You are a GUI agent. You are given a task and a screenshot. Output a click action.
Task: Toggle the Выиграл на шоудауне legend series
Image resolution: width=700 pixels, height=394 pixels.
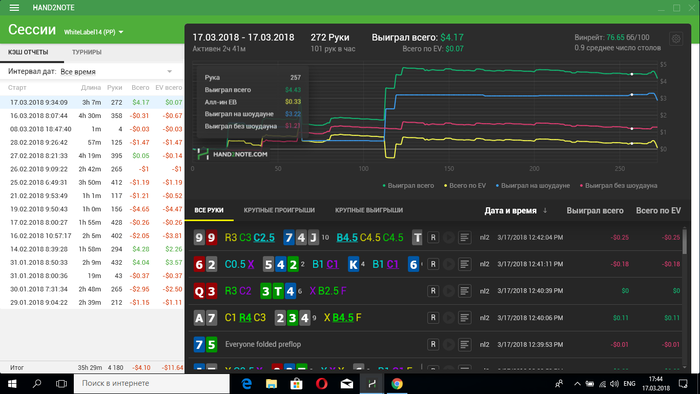pos(533,186)
